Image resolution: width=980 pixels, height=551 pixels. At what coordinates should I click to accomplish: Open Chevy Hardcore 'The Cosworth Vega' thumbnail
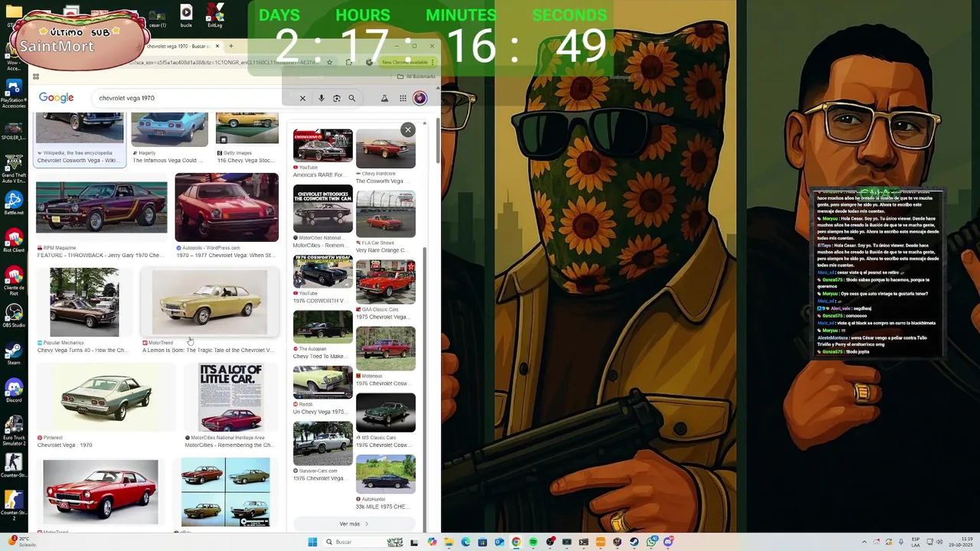tap(386, 148)
